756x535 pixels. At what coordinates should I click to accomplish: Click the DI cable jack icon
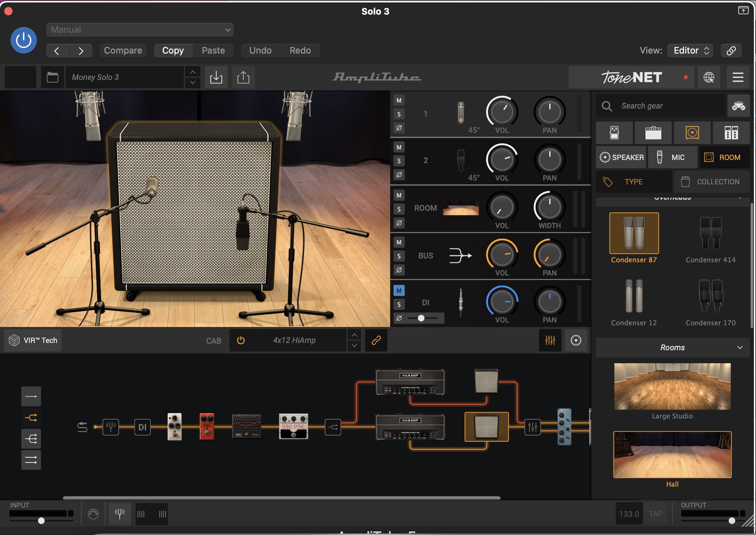pyautogui.click(x=460, y=302)
